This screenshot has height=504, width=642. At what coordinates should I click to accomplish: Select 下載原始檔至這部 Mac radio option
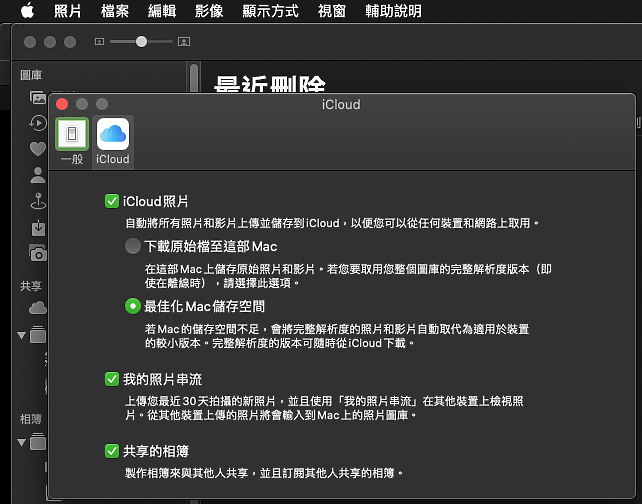coord(133,246)
